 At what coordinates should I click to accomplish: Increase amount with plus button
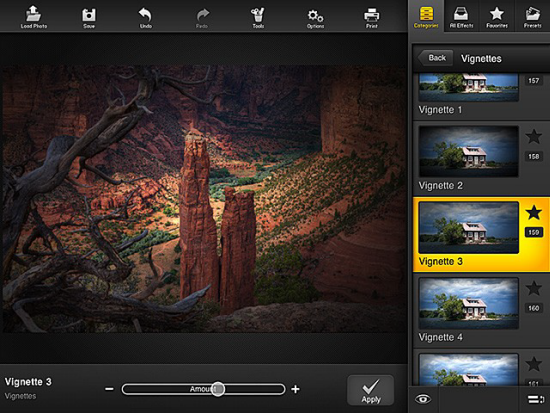click(x=295, y=389)
